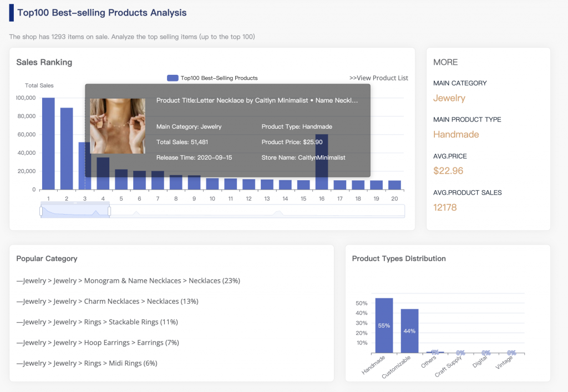This screenshot has width=568, height=392.
Task: Open the Charm Necklaces category row
Action: (x=107, y=302)
